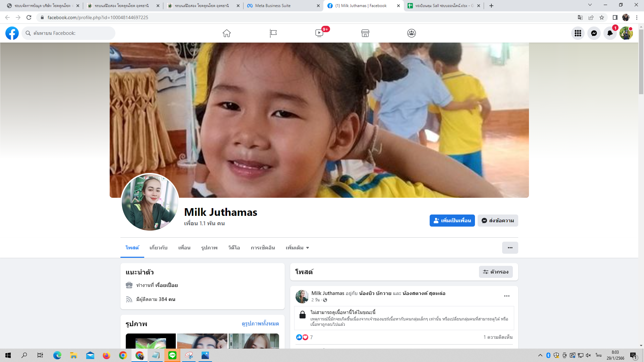Click the ส่งข้อความ button
The height and width of the screenshot is (362, 644).
pyautogui.click(x=498, y=221)
